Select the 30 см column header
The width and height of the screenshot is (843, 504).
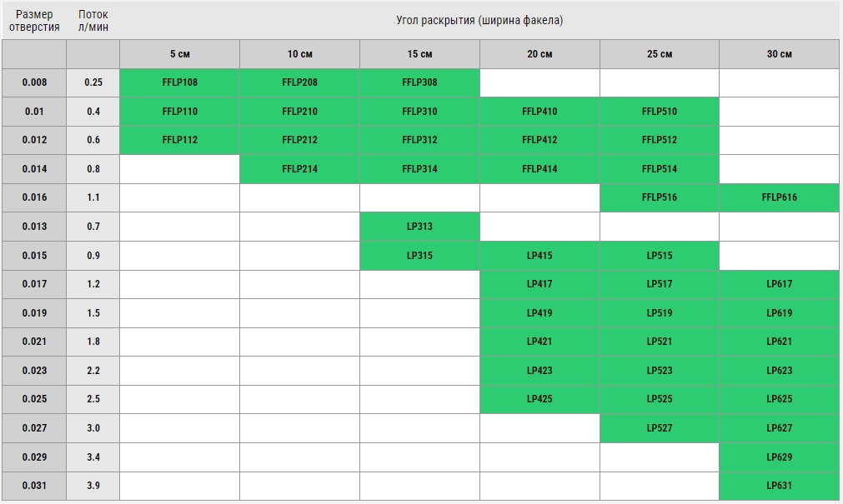[779, 54]
